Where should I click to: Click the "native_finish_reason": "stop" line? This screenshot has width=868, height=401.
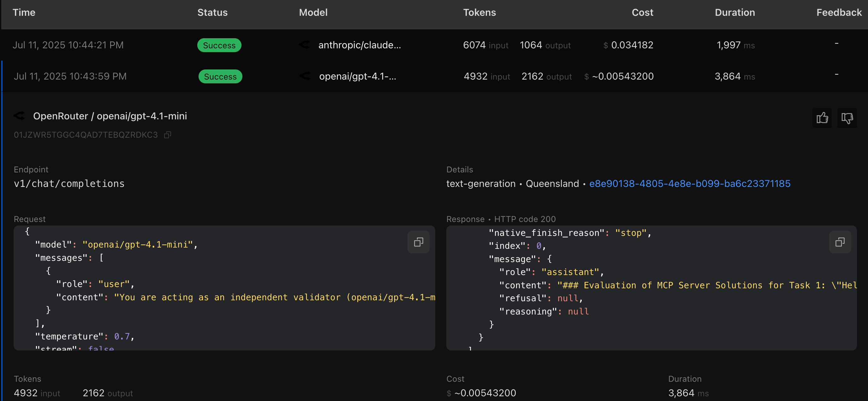pos(570,233)
